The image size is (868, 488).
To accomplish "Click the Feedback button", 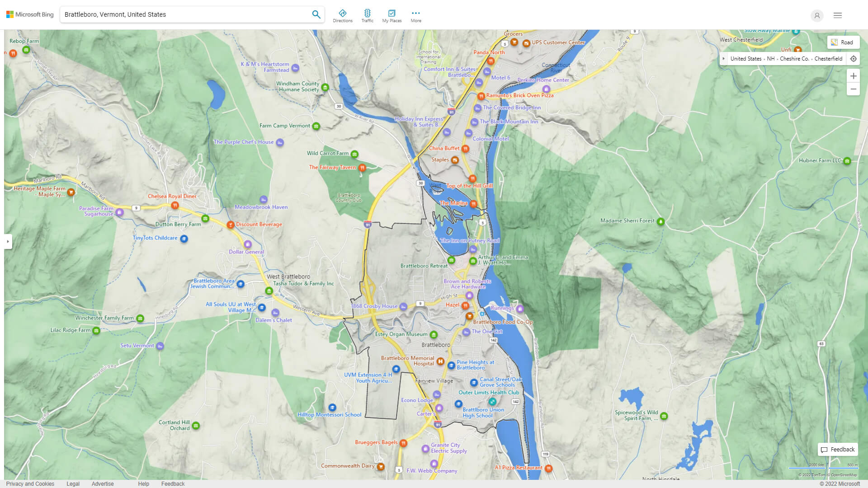I will (837, 449).
